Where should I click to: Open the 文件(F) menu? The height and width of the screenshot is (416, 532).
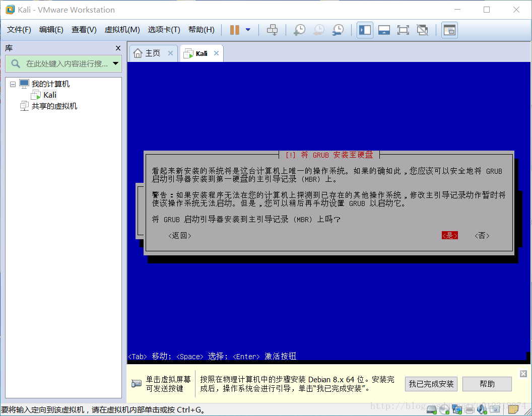click(19, 30)
